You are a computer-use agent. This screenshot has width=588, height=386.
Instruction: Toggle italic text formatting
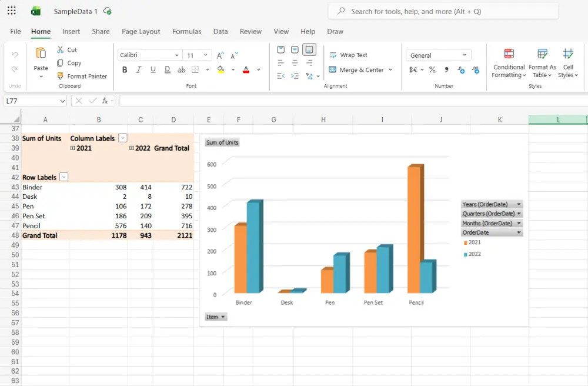[x=139, y=69]
